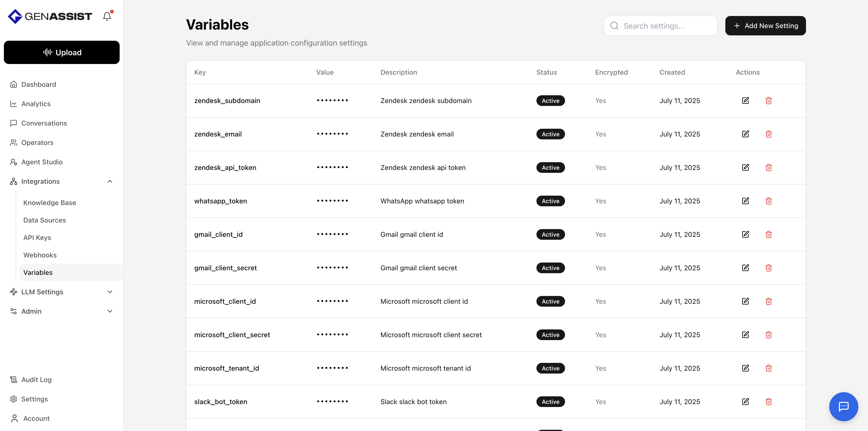Click the Add New Setting button
The height and width of the screenshot is (431, 868).
coord(765,26)
